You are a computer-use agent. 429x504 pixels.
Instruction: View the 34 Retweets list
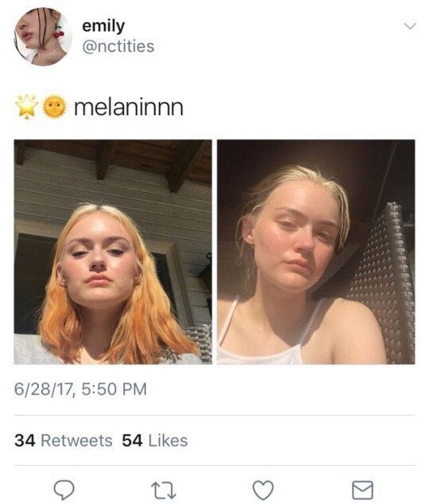pos(64,441)
